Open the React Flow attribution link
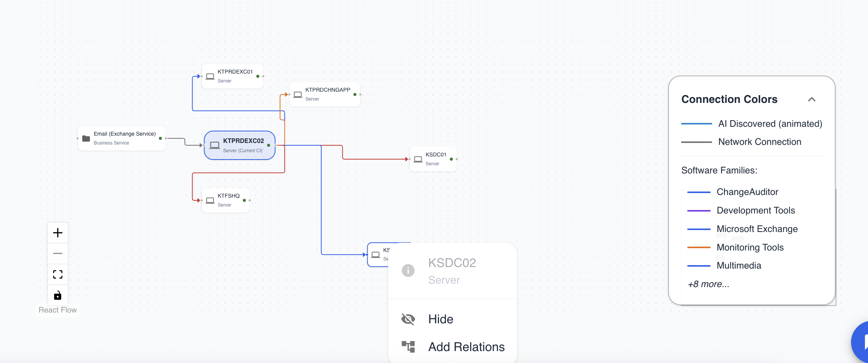The height and width of the screenshot is (363, 868). (57, 309)
